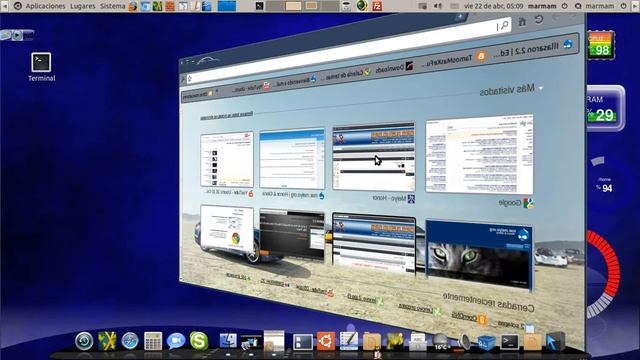Open the Galería de temas bookmark

tap(345, 74)
